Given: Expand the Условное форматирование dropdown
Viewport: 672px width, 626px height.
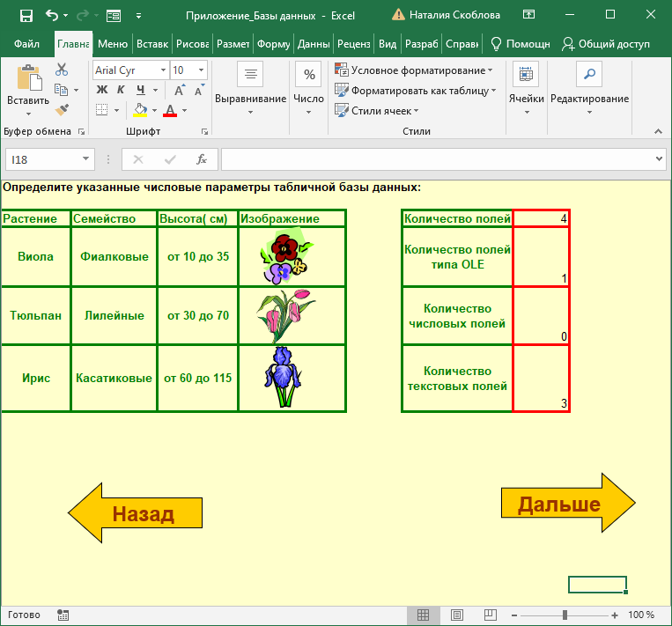Looking at the screenshot, I should coord(490,70).
